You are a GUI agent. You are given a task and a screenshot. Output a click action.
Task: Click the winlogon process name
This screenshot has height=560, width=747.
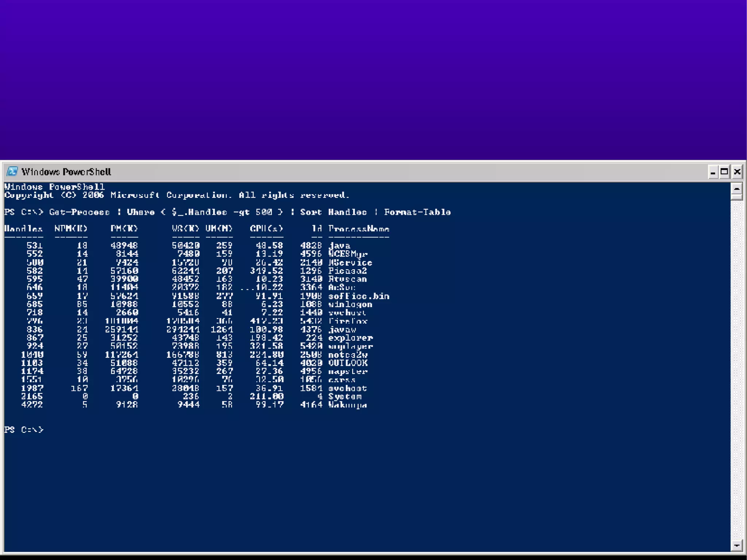coord(350,304)
